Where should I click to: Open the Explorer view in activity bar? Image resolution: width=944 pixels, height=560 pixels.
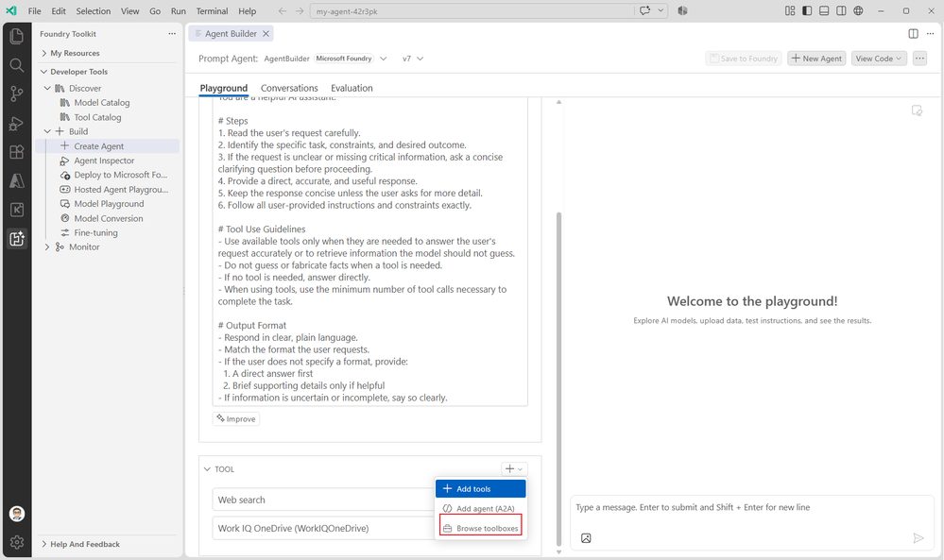tap(17, 36)
